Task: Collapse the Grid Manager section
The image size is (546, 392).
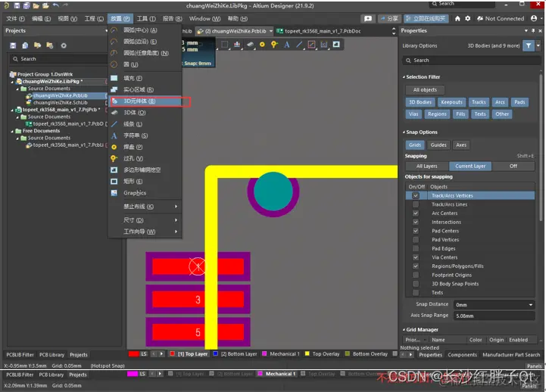Action: [404, 330]
